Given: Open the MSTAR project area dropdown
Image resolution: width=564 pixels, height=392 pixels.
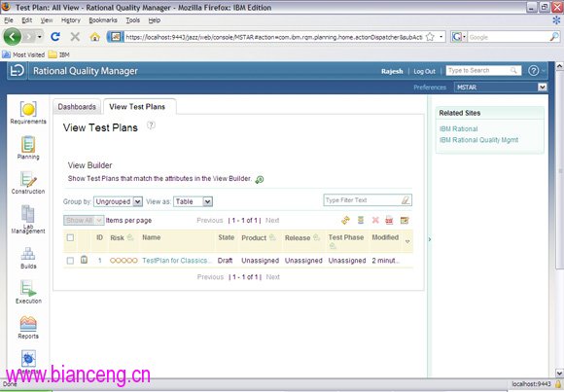Looking at the screenshot, I should pos(501,88).
